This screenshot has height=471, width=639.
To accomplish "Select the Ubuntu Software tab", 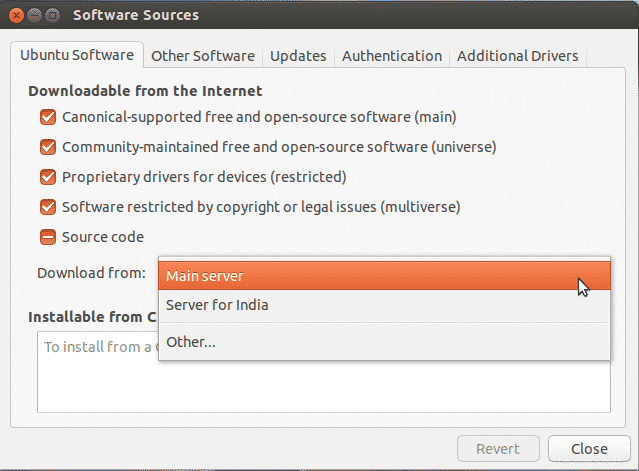I will [77, 55].
